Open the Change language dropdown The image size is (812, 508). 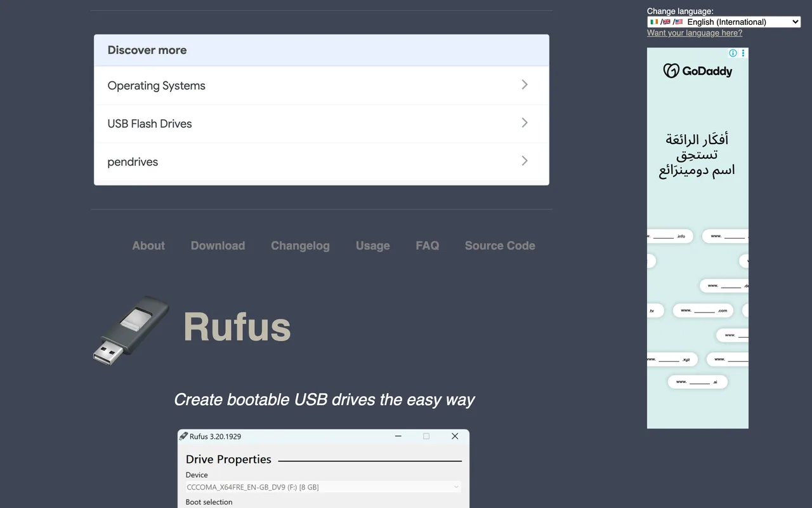pyautogui.click(x=724, y=22)
